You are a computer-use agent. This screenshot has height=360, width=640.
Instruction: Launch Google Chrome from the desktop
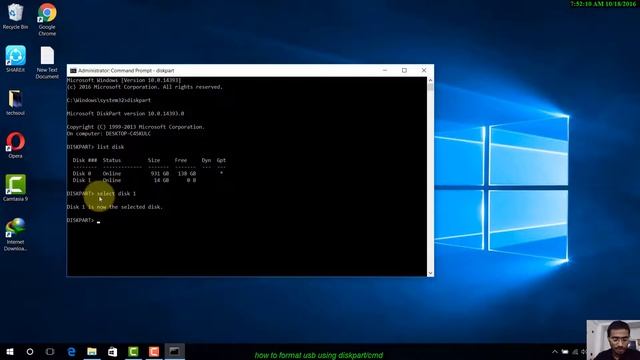[47, 19]
